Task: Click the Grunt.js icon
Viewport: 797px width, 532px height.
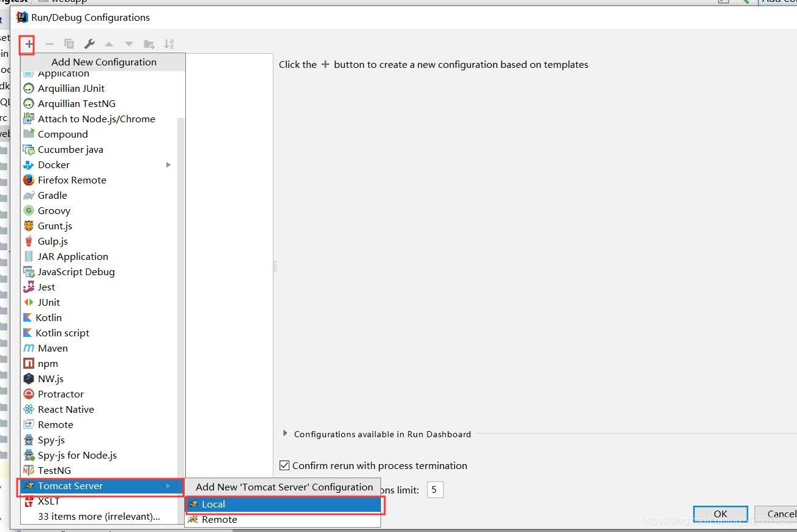Action: point(28,226)
